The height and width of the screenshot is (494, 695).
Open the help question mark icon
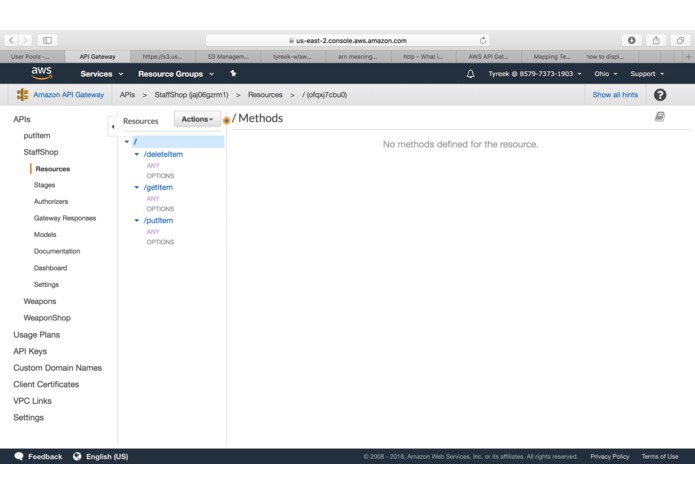pos(660,95)
